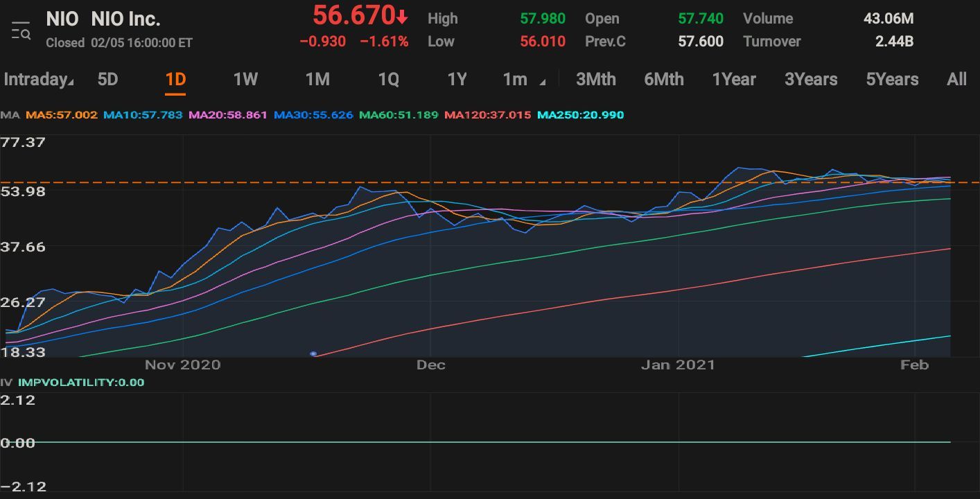Viewport: 980px width, 499px height.
Task: Click the Jan 2021 axis label
Action: pos(678,365)
